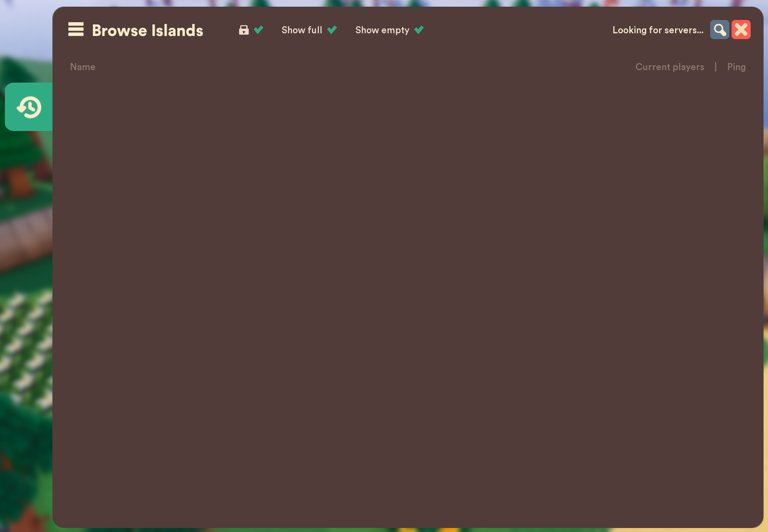
Task: Close the Browse Islands window
Action: pyautogui.click(x=741, y=29)
